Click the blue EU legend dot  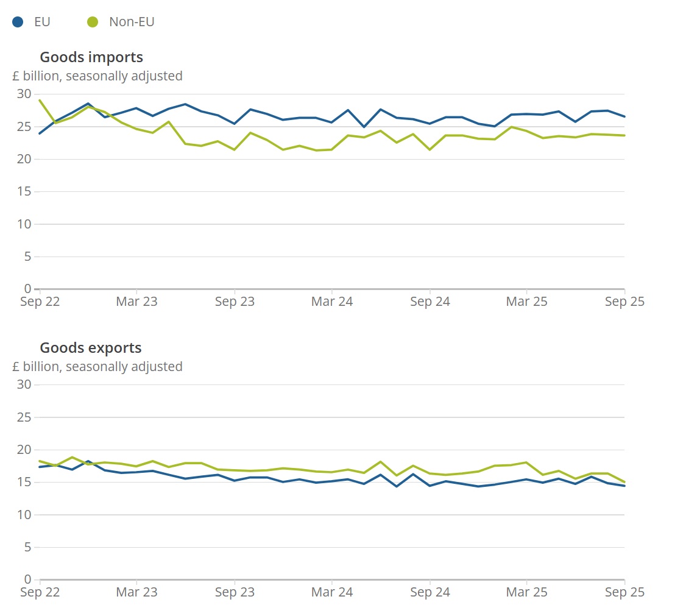click(18, 22)
